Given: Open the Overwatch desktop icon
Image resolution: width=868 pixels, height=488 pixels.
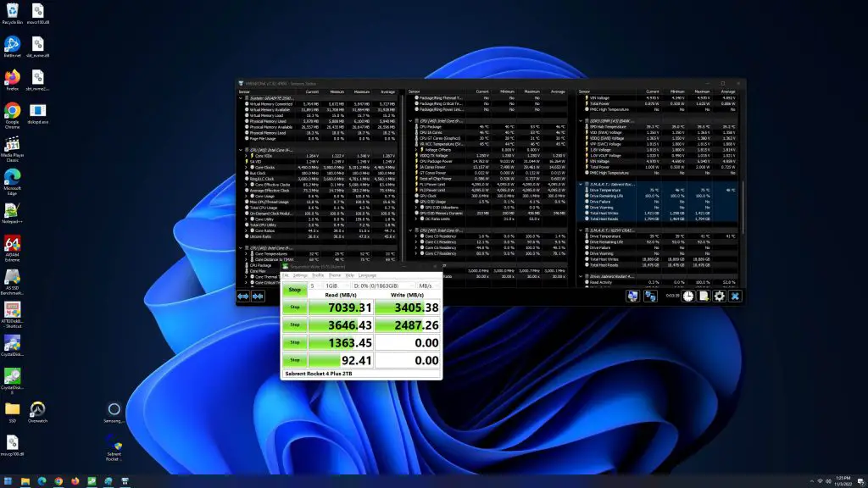Looking at the screenshot, I should coord(37,412).
